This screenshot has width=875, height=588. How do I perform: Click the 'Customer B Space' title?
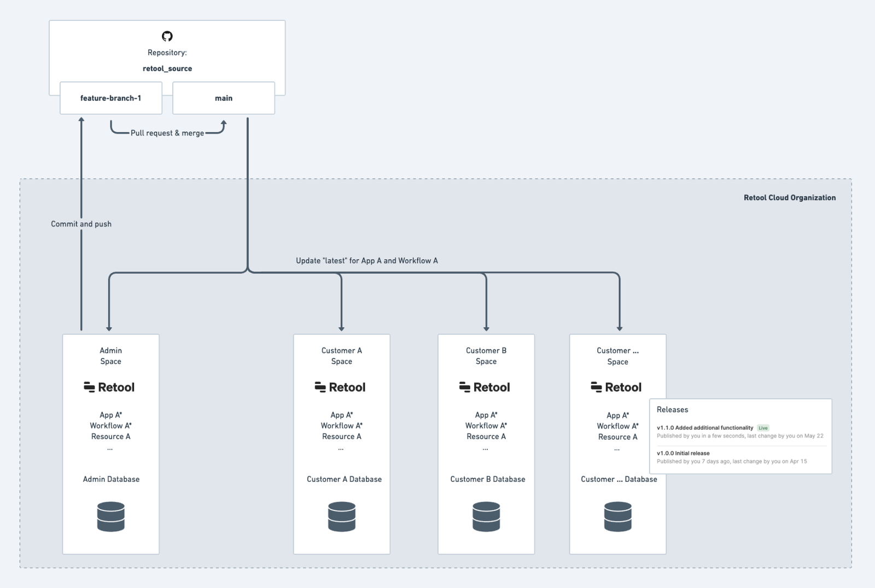486,356
